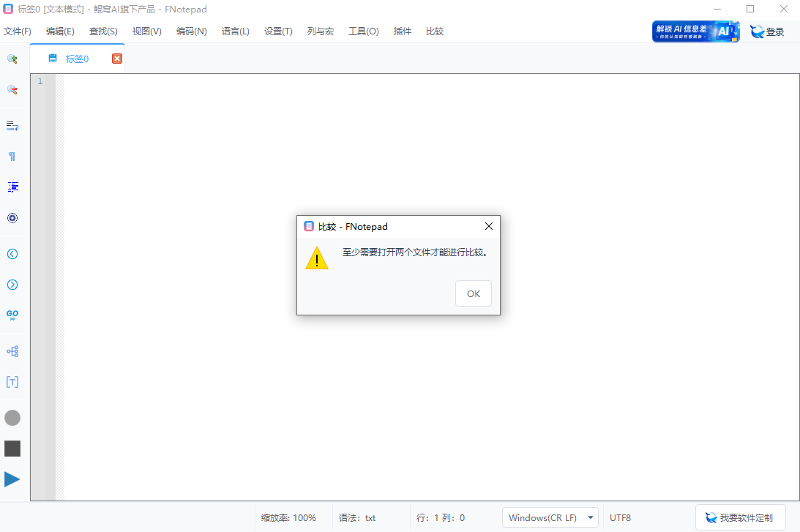The width and height of the screenshot is (800, 532).
Task: Click the node-share icon in sidebar
Action: (12, 351)
